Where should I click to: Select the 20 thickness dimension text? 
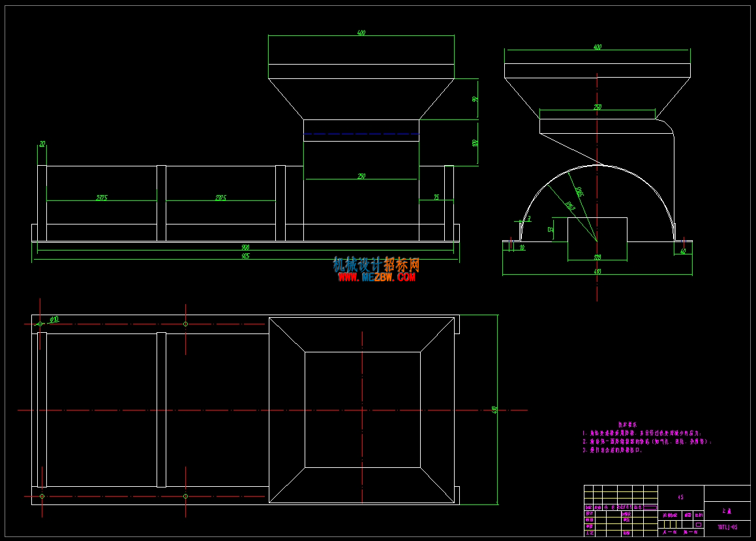[x=42, y=144]
